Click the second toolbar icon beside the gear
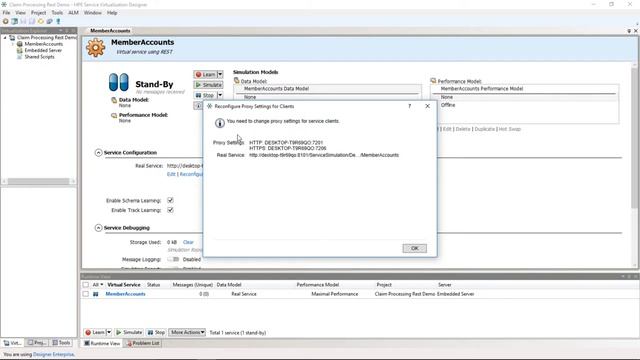The width and height of the screenshot is (640, 360). tap(14, 21)
